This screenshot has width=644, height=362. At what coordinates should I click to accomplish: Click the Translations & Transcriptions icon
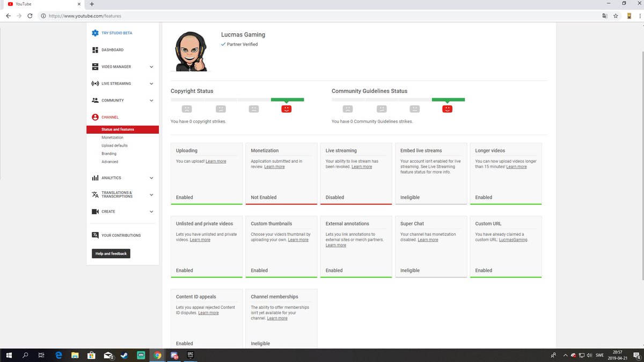tap(95, 194)
